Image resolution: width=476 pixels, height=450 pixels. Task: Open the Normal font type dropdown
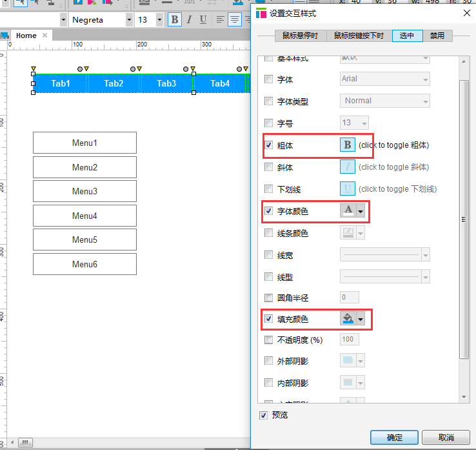click(x=384, y=101)
